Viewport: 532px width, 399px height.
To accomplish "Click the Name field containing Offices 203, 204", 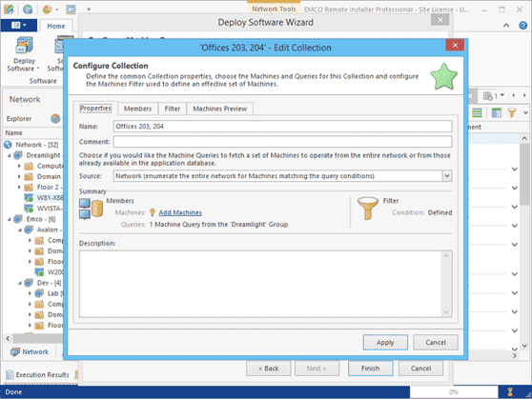I will tap(282, 126).
